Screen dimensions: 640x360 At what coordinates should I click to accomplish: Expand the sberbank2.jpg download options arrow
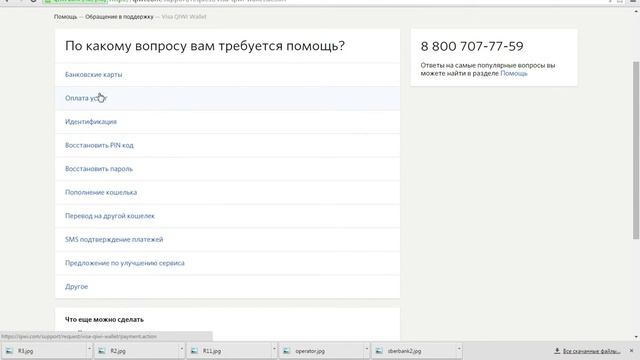pyautogui.click(x=459, y=349)
